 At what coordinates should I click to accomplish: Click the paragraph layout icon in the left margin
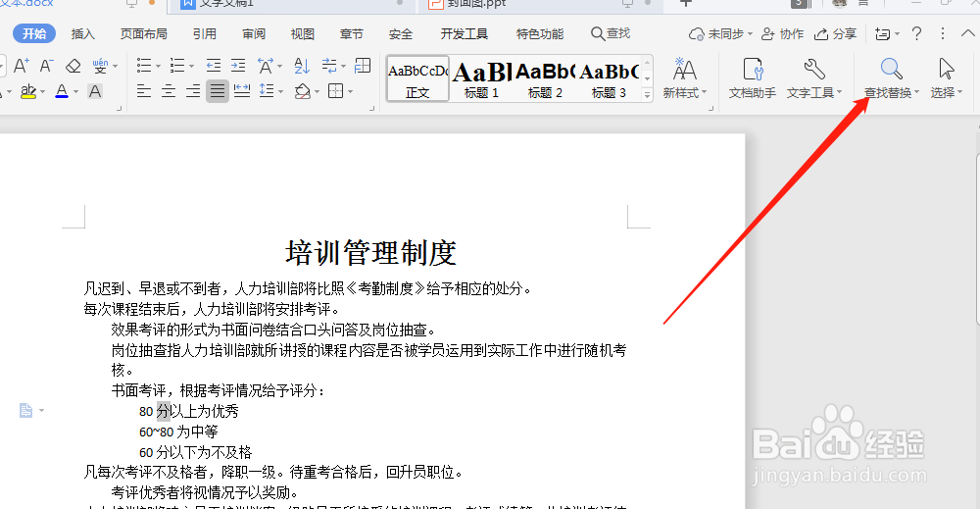(25, 410)
